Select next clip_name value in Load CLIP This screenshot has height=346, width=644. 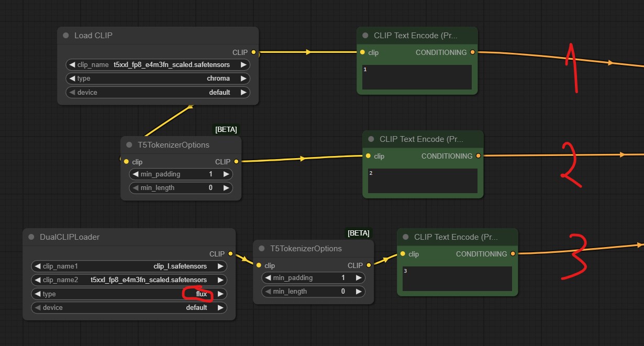click(243, 65)
